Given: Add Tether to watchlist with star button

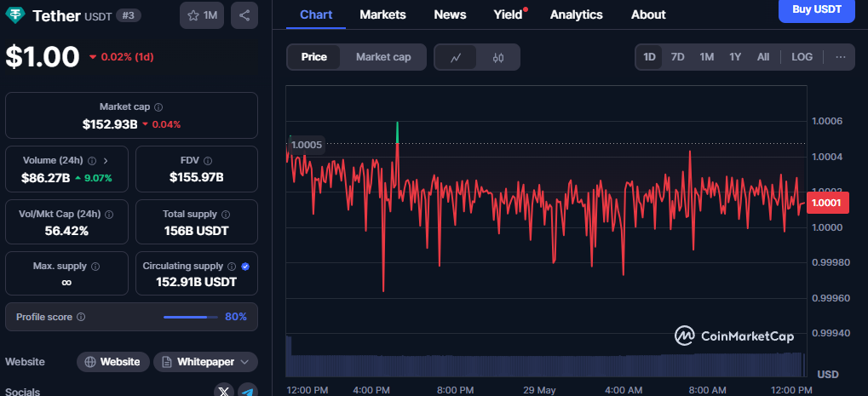Looking at the screenshot, I should [x=202, y=15].
